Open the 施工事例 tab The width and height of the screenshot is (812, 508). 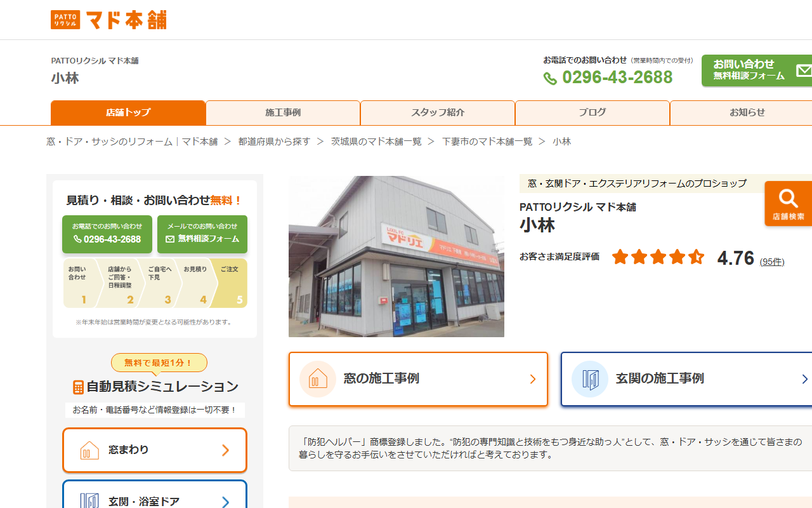pos(283,112)
